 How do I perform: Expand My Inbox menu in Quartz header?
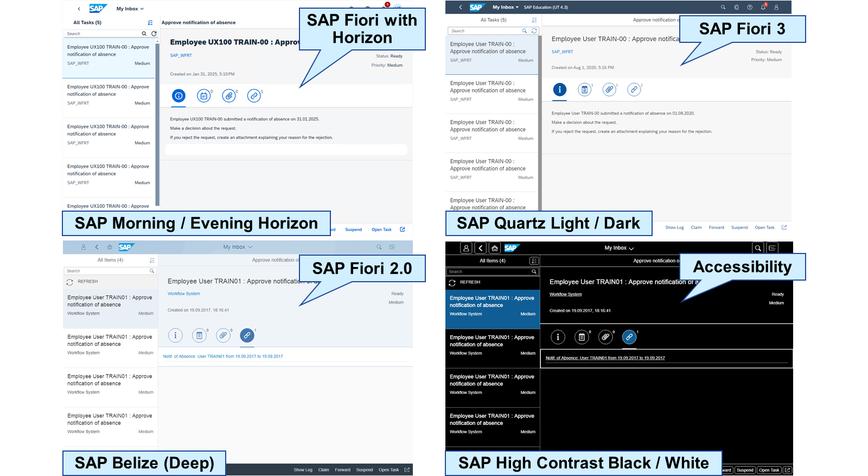[506, 7]
